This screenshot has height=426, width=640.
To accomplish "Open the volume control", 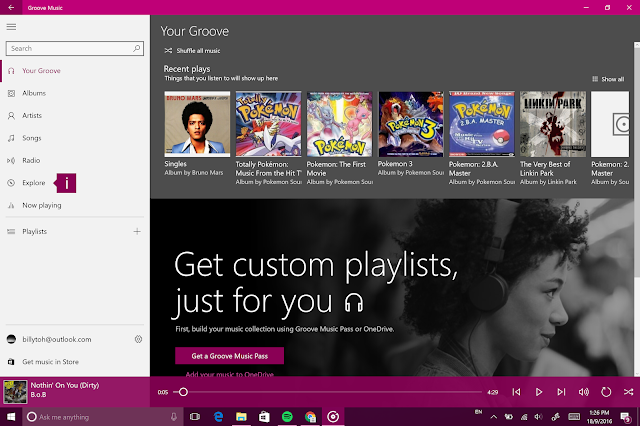I will point(584,392).
